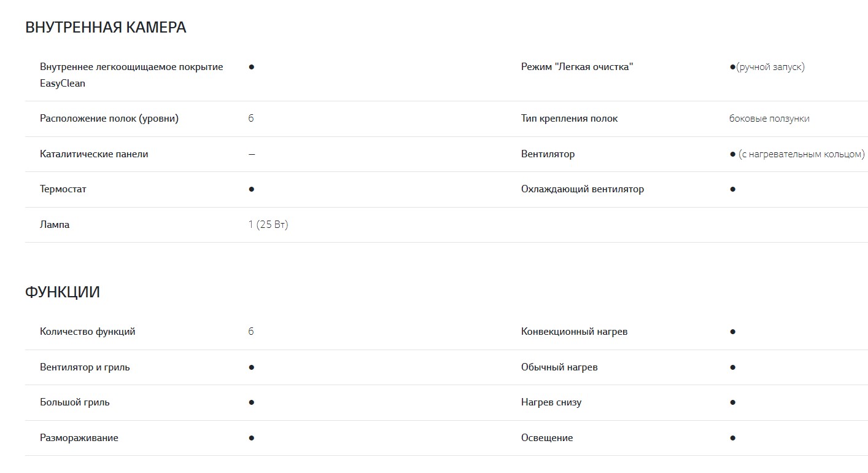Click the Расположение полок (уровни) label
Image resolution: width=868 pixels, height=473 pixels.
pyautogui.click(x=109, y=119)
